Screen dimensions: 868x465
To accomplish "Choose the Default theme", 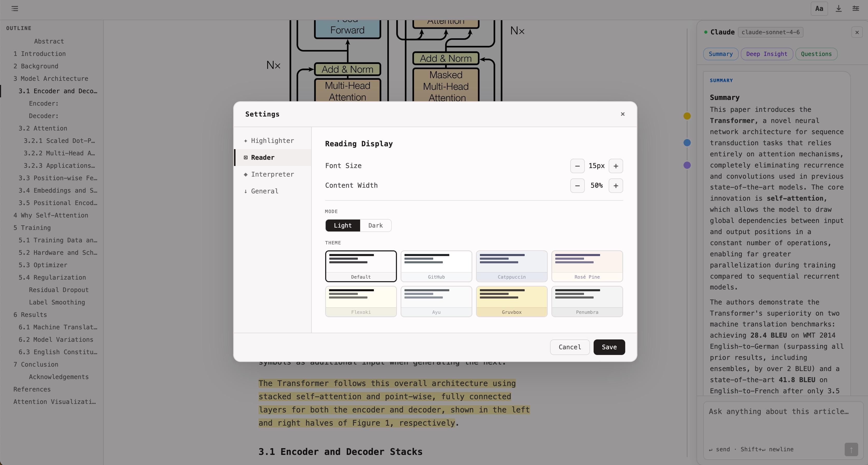I will tap(361, 266).
